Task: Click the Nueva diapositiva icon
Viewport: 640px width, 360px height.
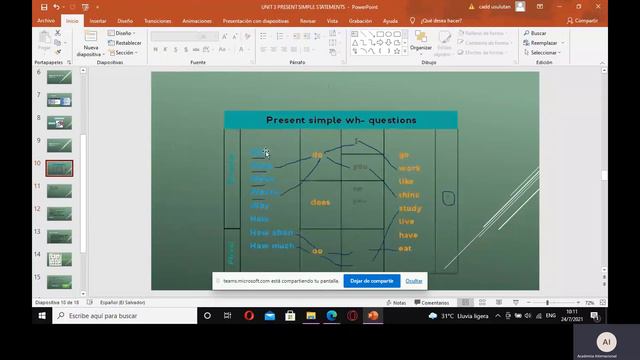Action: tap(91, 37)
